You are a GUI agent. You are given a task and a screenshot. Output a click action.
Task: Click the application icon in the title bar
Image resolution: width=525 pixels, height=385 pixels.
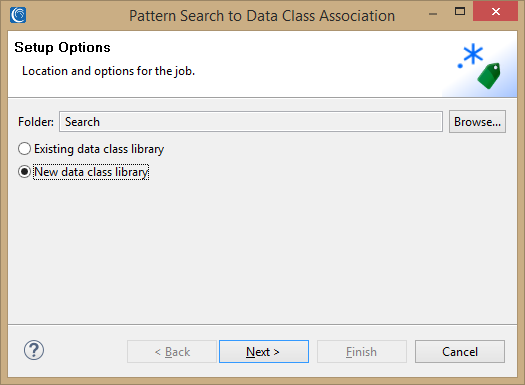(18, 15)
